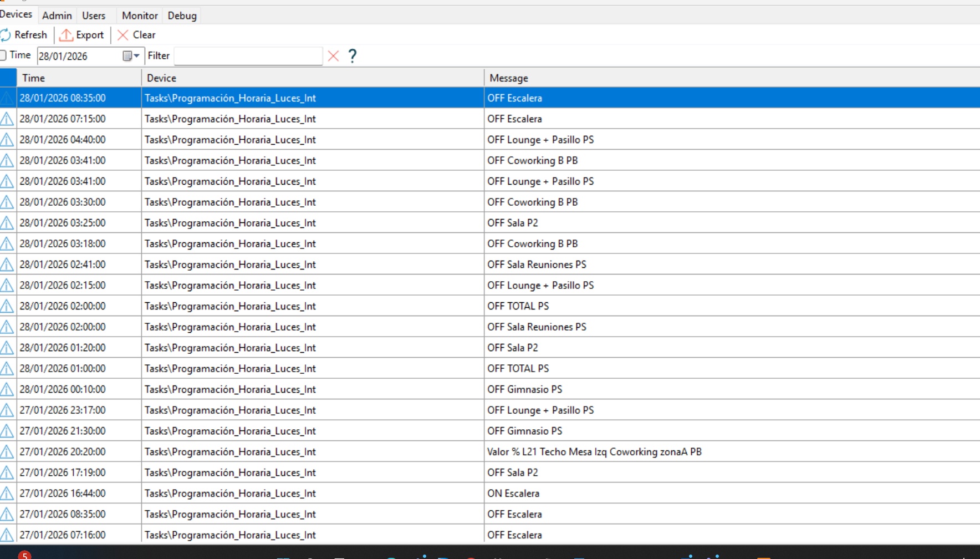Screen dimensions: 980x559
Task: Click the Export upload icon
Action: click(66, 35)
